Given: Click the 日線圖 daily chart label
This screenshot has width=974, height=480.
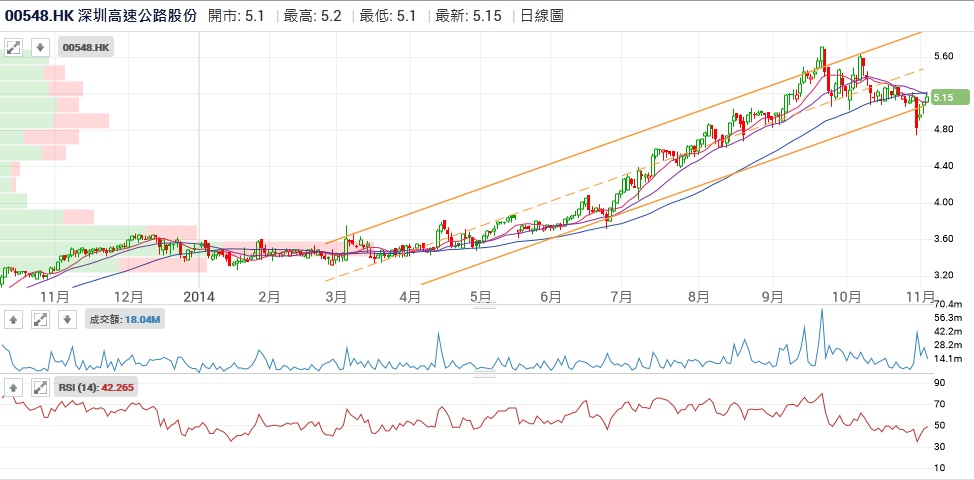Looking at the screenshot, I should (546, 15).
